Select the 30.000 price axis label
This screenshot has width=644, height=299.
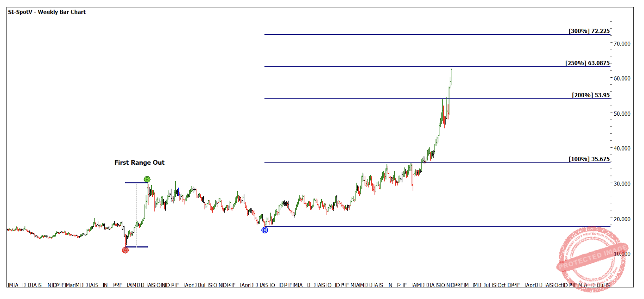(622, 184)
